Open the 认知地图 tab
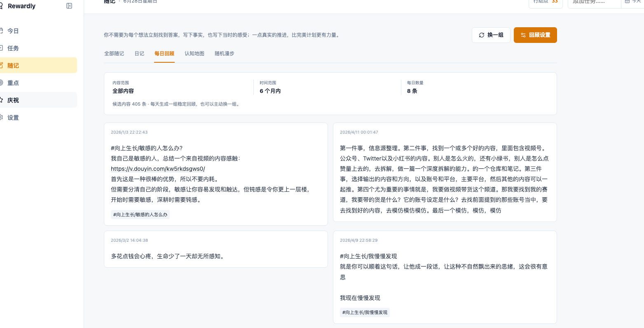Viewport: 644px width, 328px height. point(194,54)
